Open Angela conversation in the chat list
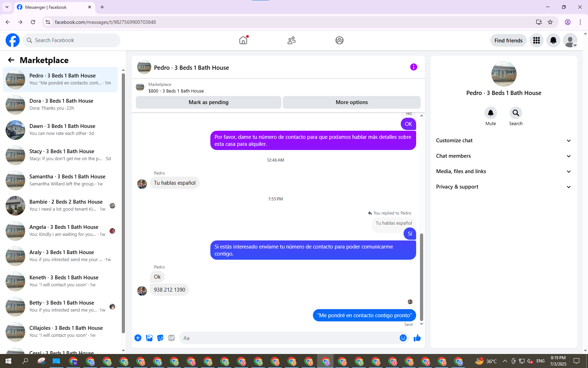This screenshot has height=368, width=588. (x=60, y=231)
